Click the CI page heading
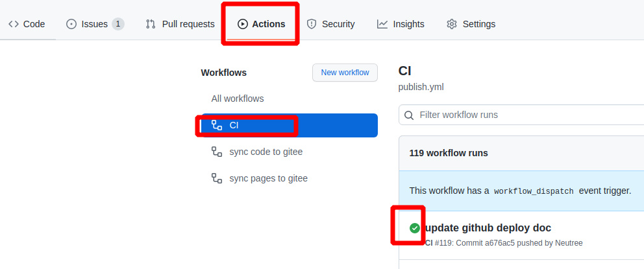Image resolution: width=644 pixels, height=269 pixels. pyautogui.click(x=405, y=71)
